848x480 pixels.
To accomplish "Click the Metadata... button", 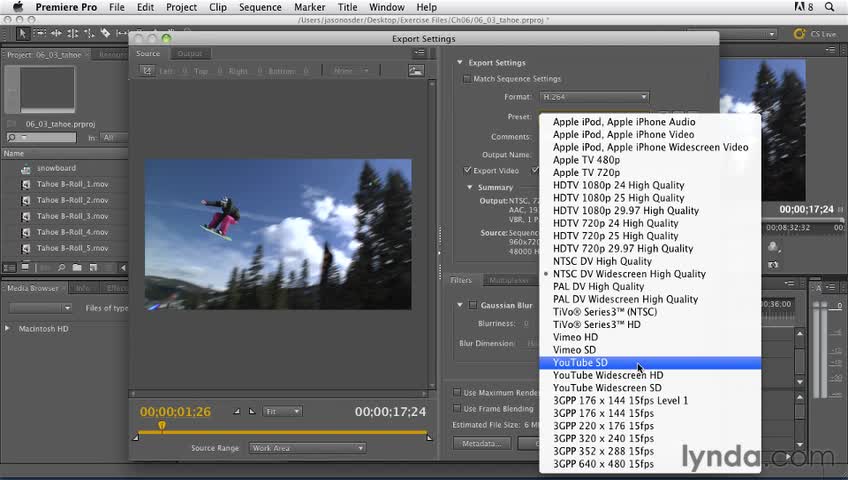I will (481, 443).
